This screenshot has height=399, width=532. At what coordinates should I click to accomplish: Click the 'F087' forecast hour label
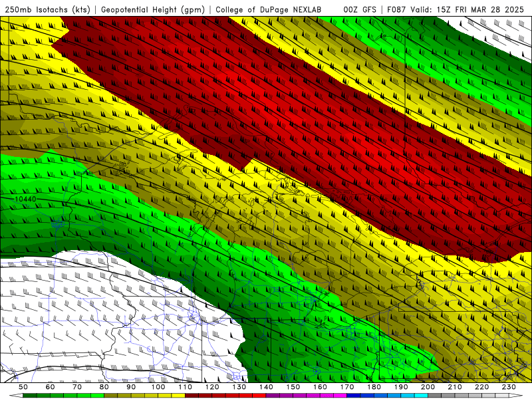pos(396,9)
